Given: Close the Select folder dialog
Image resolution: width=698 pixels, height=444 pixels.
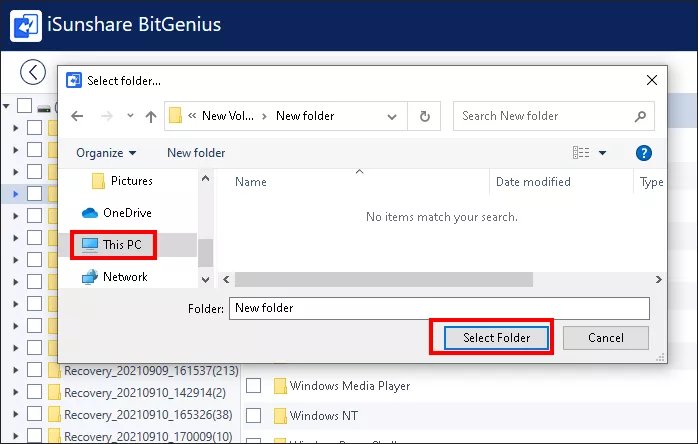Looking at the screenshot, I should pos(652,80).
